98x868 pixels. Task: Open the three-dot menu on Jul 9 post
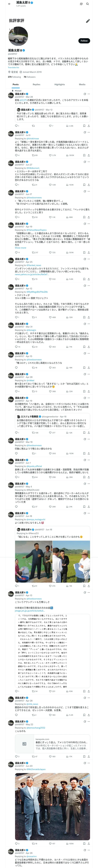tap(89, 132)
